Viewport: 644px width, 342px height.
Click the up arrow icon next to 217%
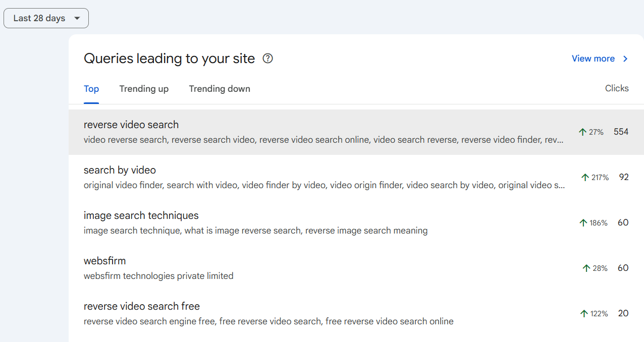585,178
